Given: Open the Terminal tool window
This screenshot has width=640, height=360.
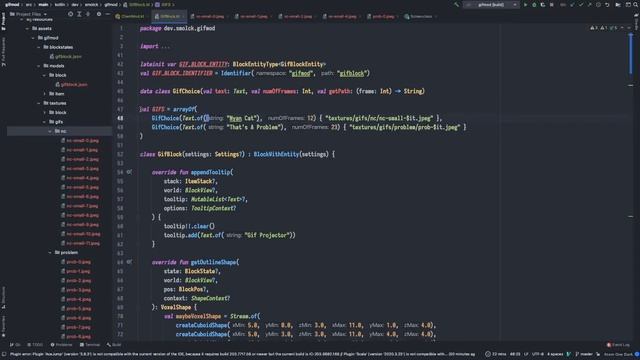Looking at the screenshot, I should 89,345.
